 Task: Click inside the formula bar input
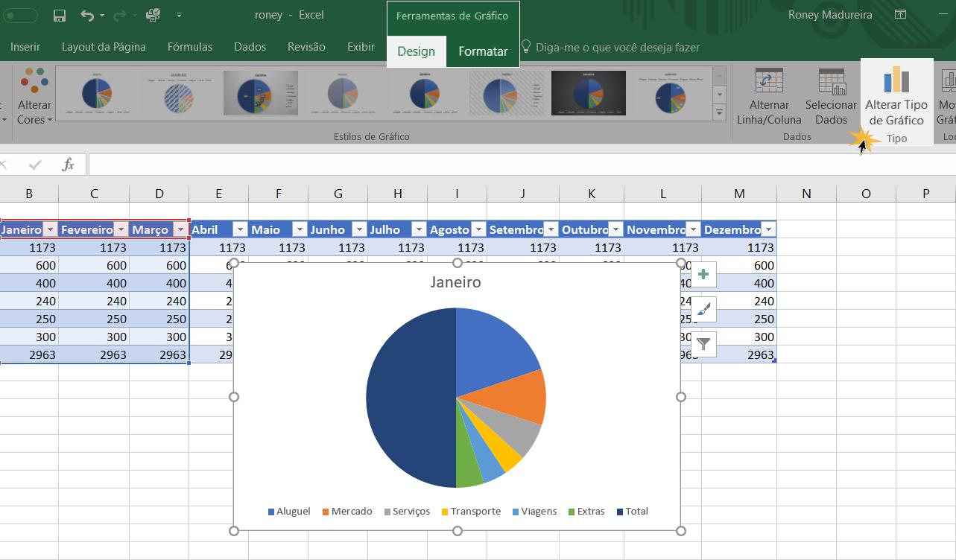(x=522, y=165)
